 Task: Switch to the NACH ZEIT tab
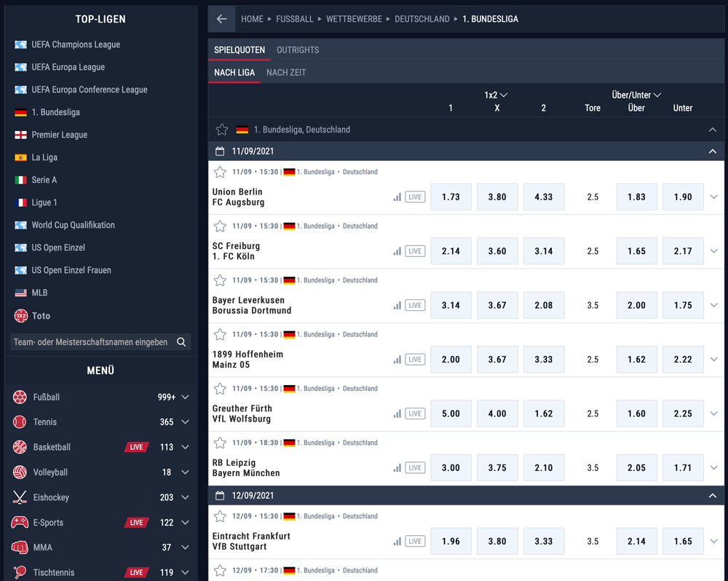coord(285,73)
